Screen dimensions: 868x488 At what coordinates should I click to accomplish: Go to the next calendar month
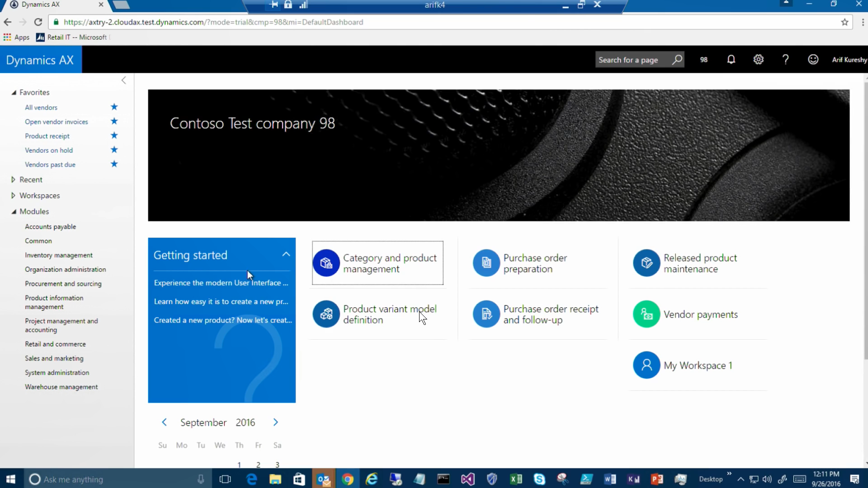coord(275,422)
